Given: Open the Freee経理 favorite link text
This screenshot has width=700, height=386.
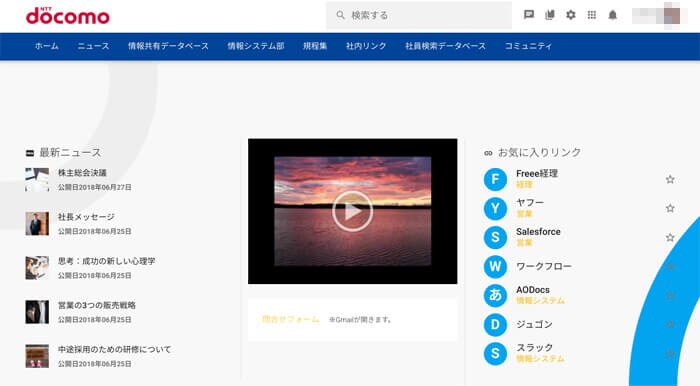Looking at the screenshot, I should pos(537,174).
